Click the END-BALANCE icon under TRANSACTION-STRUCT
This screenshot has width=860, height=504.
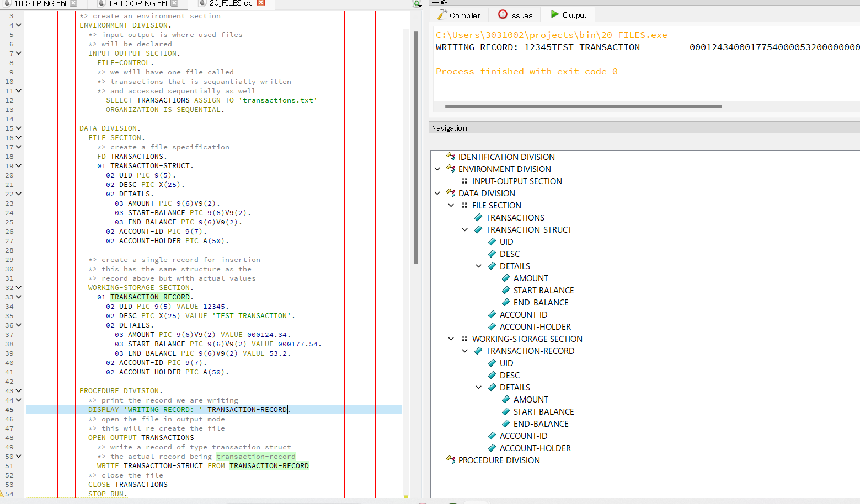506,302
